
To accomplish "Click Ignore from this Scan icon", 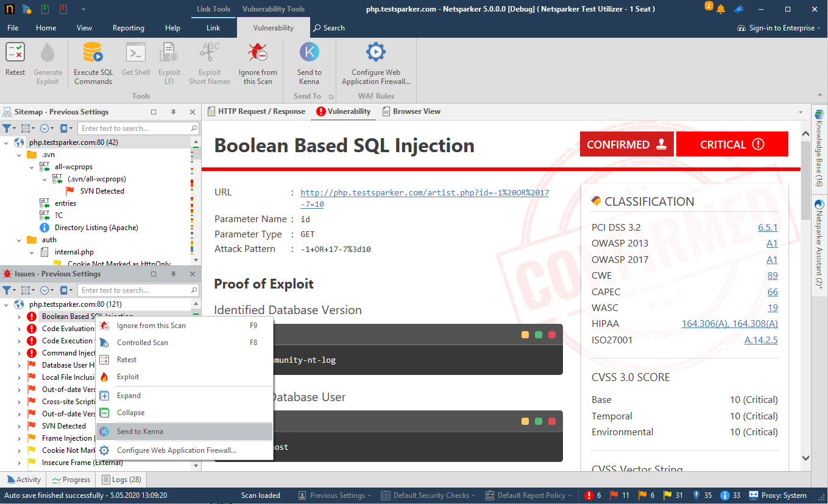I will pos(258,61).
